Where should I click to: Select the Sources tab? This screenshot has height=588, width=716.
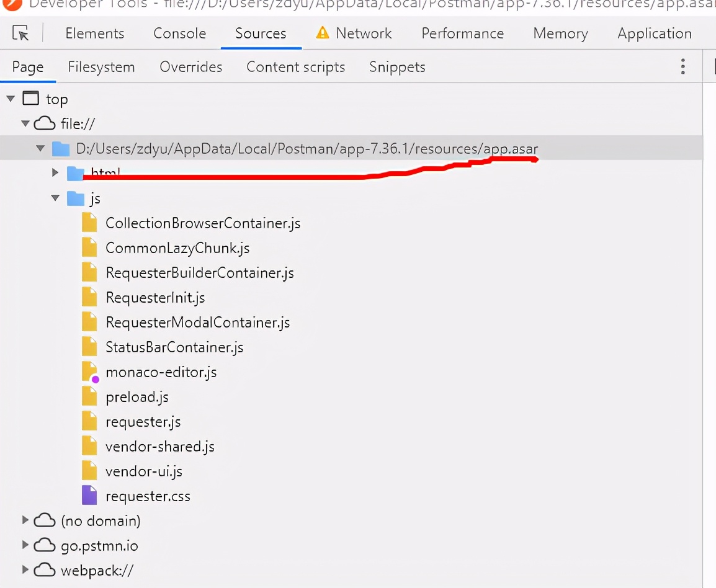261,33
